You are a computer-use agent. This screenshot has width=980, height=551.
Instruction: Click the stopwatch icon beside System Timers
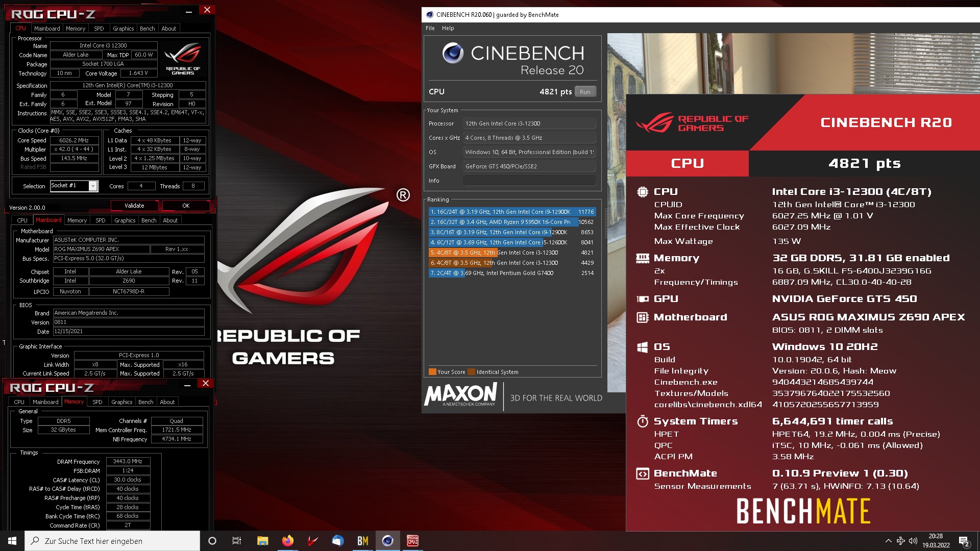(x=643, y=421)
